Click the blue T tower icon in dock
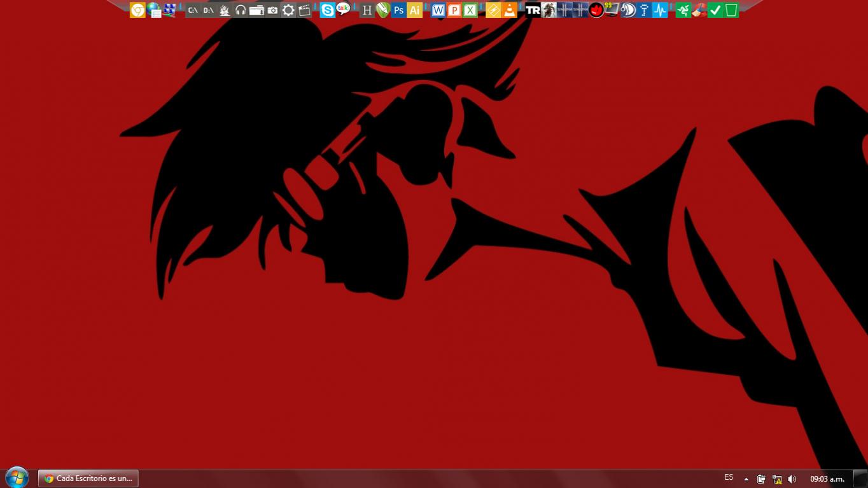This screenshot has width=868, height=488. [x=644, y=10]
